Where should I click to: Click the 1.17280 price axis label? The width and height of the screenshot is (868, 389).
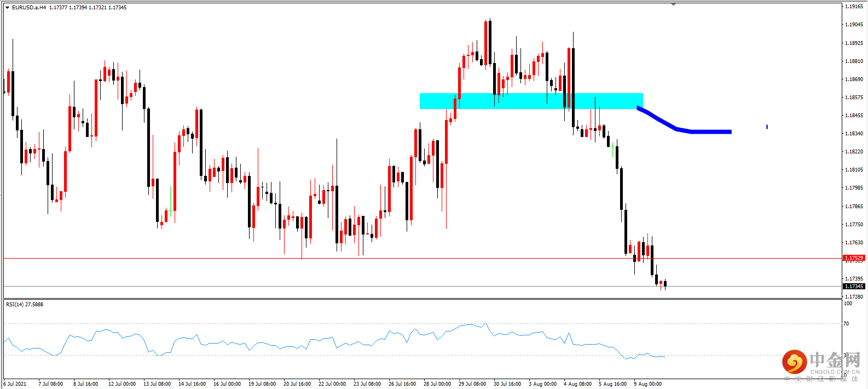pos(854,296)
